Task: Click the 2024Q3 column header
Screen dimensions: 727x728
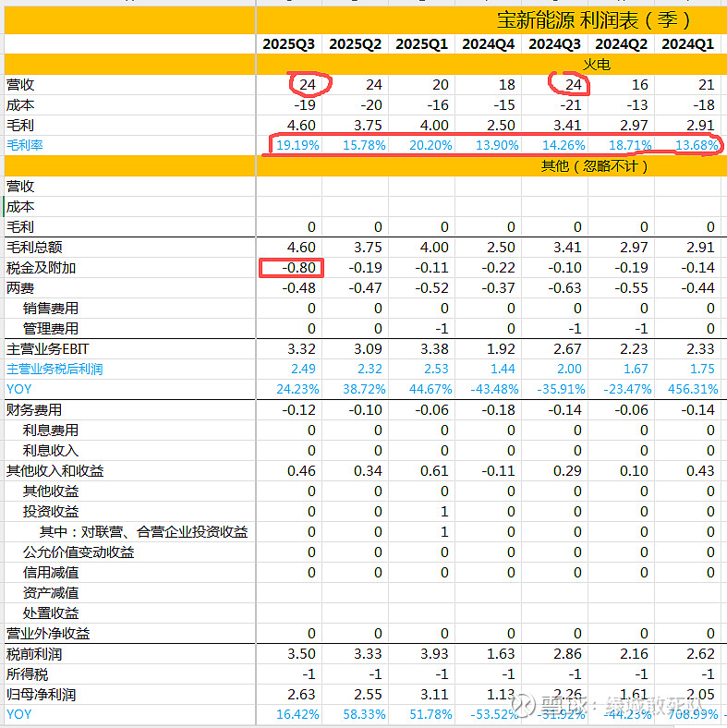Action: click(554, 44)
